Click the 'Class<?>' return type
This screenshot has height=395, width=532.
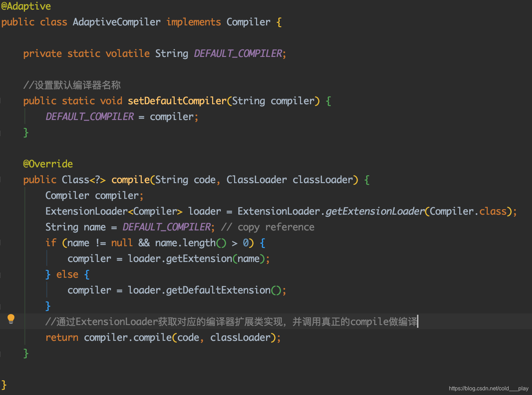pyautogui.click(x=84, y=180)
